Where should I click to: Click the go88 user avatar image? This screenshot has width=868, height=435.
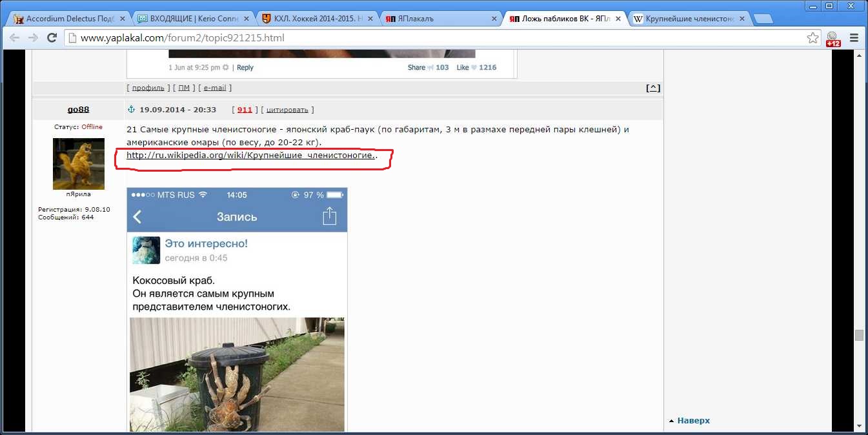pos(78,163)
